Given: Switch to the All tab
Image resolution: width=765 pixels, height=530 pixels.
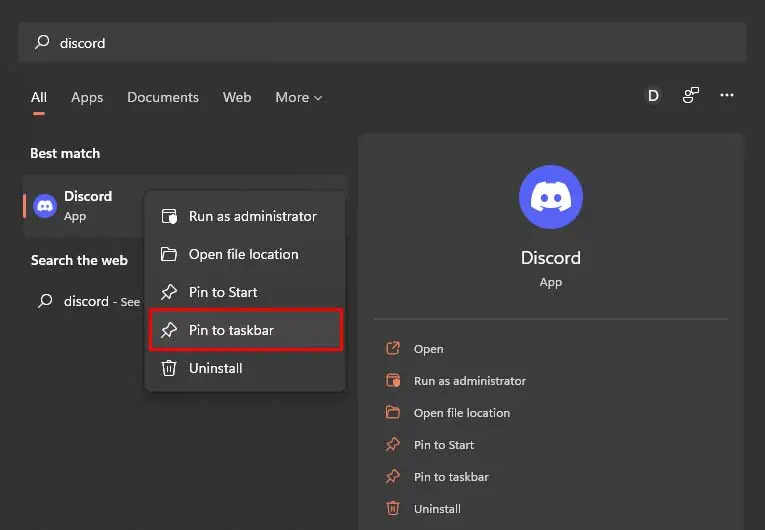Looking at the screenshot, I should 39,97.
